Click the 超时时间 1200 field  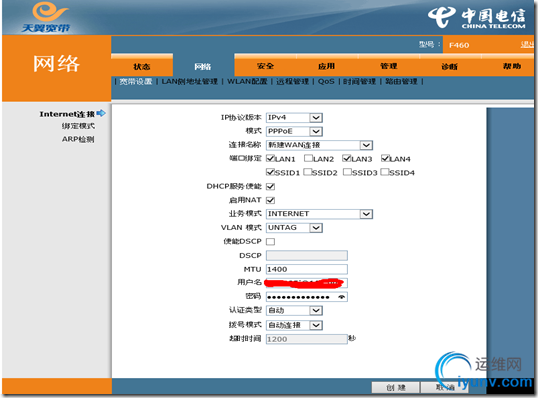[x=307, y=339]
